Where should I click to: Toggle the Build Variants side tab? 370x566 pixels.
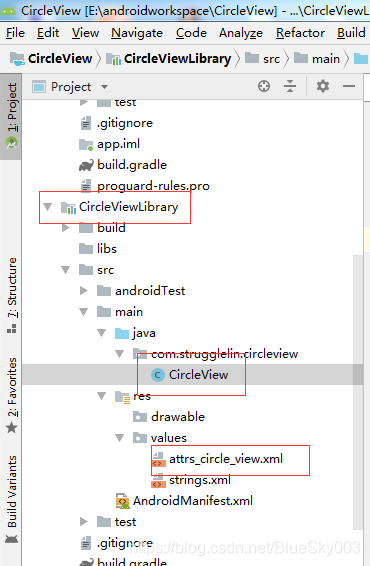(x=12, y=499)
